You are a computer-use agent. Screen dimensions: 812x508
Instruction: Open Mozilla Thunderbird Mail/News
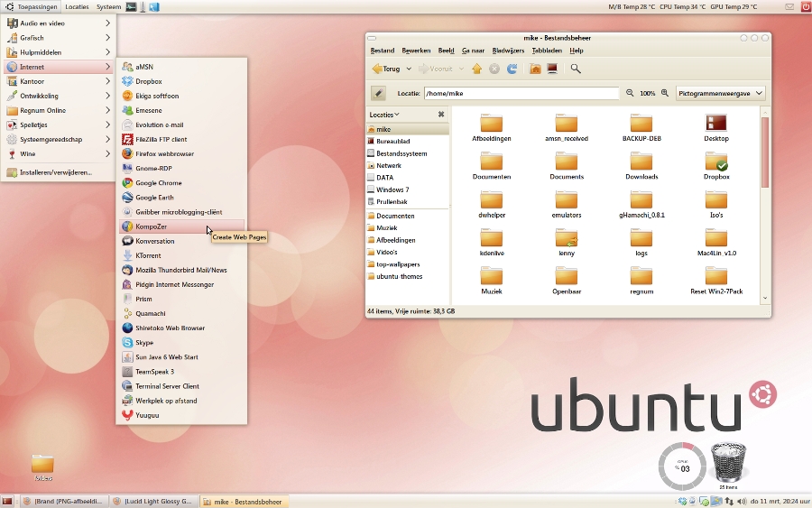(x=181, y=270)
